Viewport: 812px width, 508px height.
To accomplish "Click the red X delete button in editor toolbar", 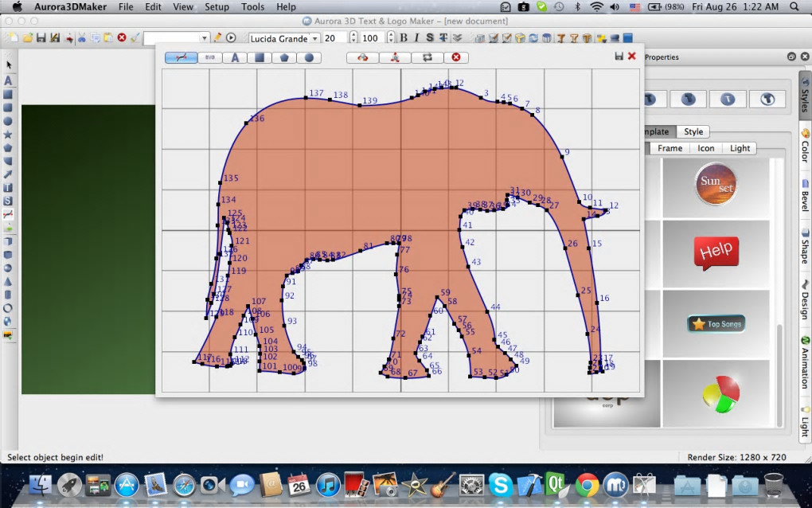I will pyautogui.click(x=456, y=57).
